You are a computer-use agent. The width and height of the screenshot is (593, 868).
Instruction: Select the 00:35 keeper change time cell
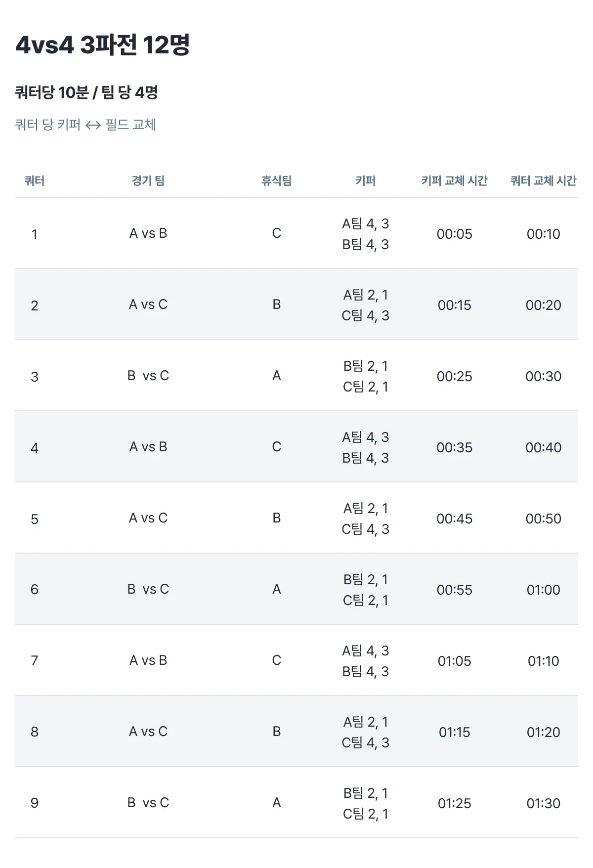(x=454, y=447)
